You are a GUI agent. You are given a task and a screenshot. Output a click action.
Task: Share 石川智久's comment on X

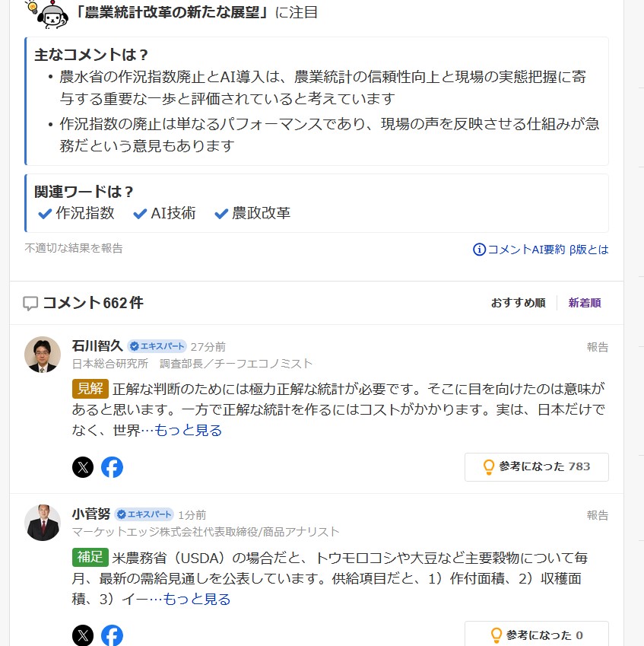coord(83,467)
